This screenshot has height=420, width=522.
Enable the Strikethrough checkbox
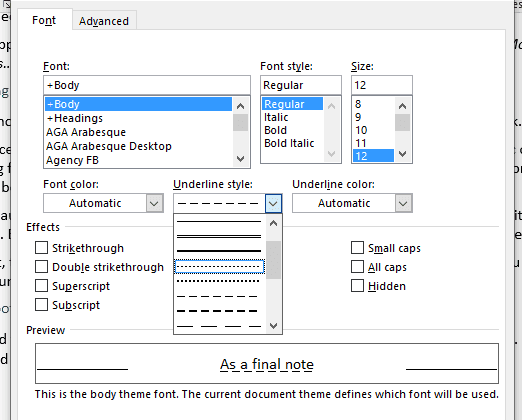coord(41,248)
